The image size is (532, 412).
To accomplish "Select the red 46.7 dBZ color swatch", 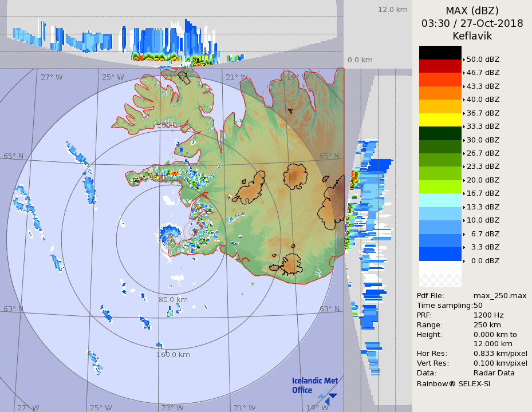I will (440, 66).
